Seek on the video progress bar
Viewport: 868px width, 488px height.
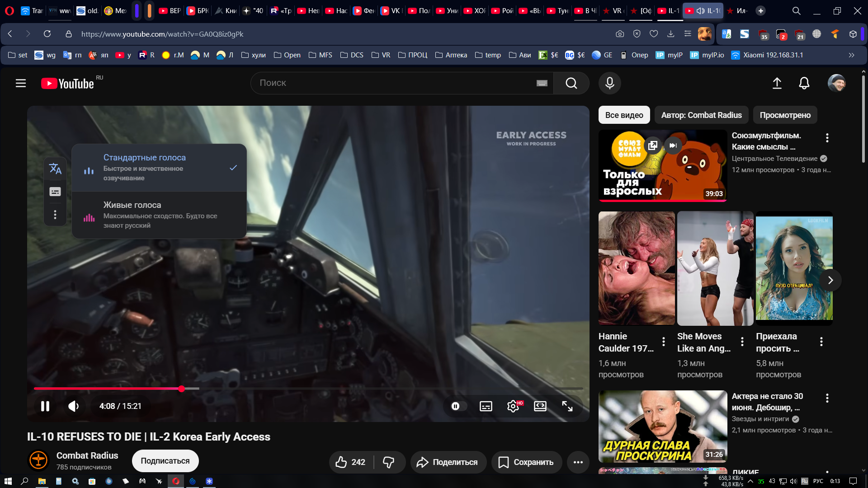tap(308, 389)
